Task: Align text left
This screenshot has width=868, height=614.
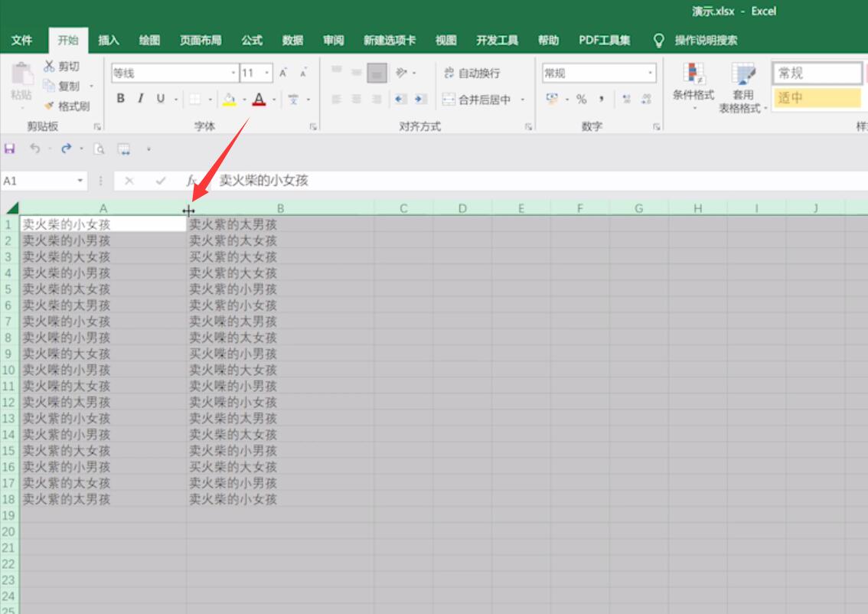Action: (x=337, y=99)
